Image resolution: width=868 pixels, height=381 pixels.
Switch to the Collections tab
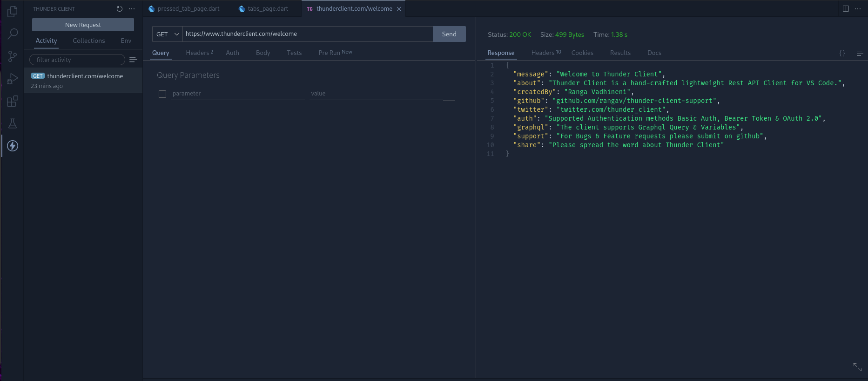point(88,41)
